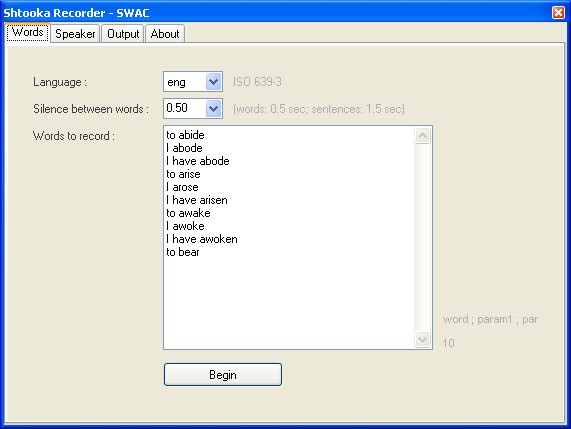Image resolution: width=571 pixels, height=429 pixels.
Task: Open the Output tab
Action: click(123, 34)
